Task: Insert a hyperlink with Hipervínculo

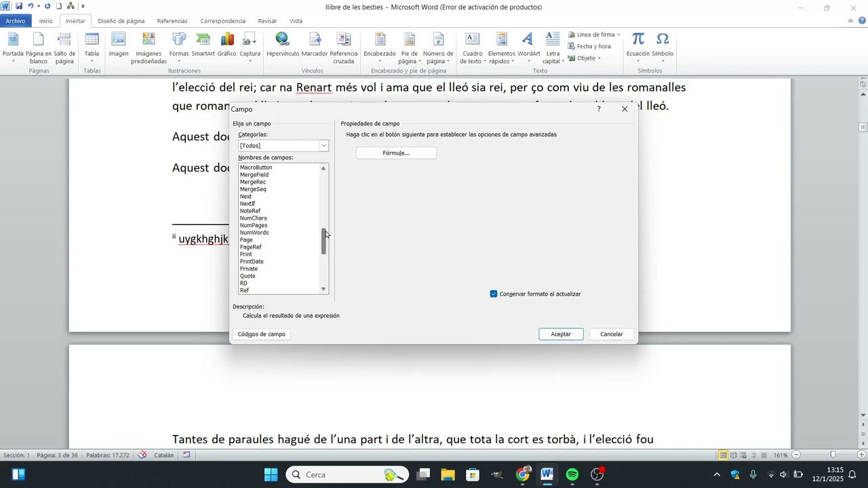Action: [x=283, y=45]
